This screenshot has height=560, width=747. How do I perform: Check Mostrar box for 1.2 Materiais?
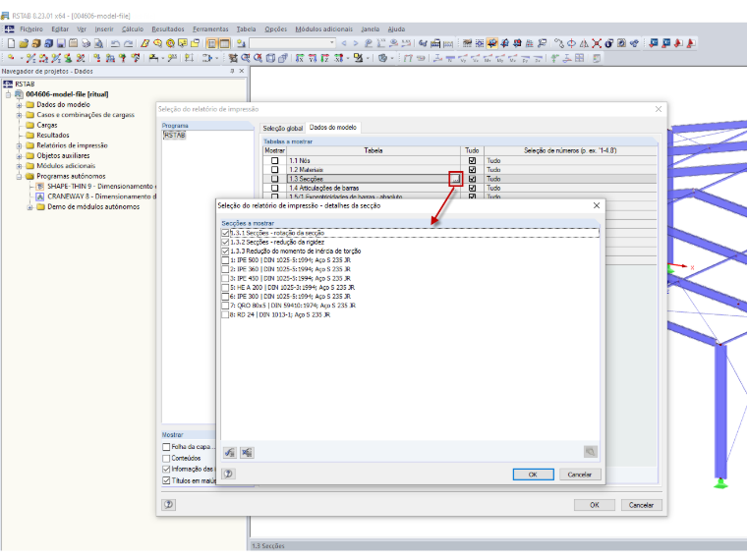275,170
